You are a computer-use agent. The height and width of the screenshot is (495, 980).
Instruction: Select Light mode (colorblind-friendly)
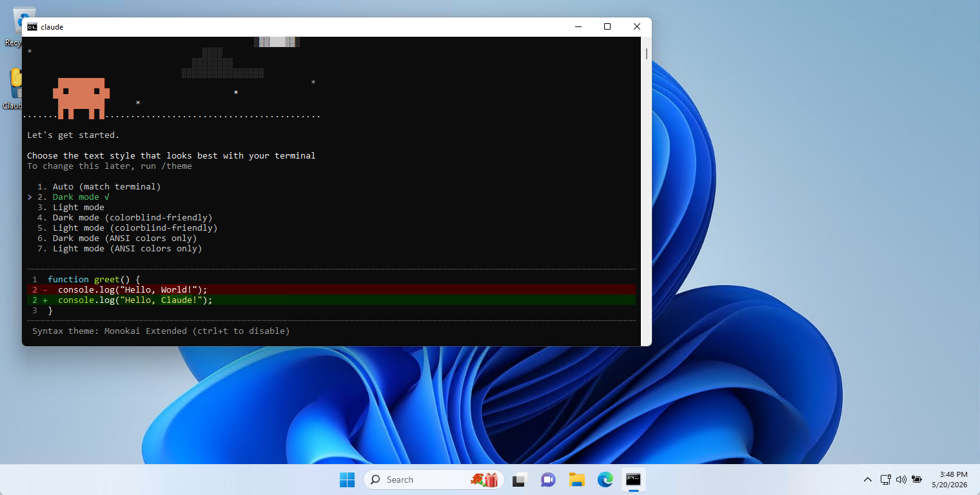(x=128, y=228)
